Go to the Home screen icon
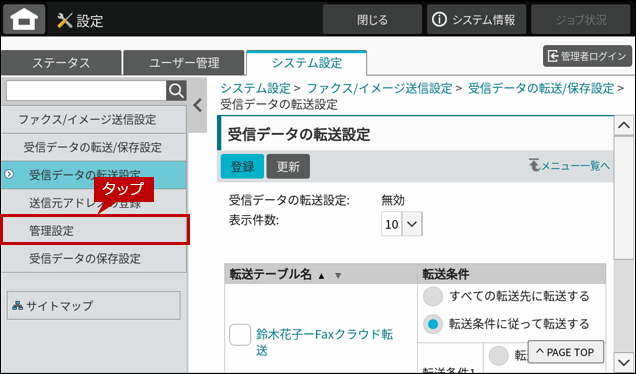The width and height of the screenshot is (636, 374). 24,19
